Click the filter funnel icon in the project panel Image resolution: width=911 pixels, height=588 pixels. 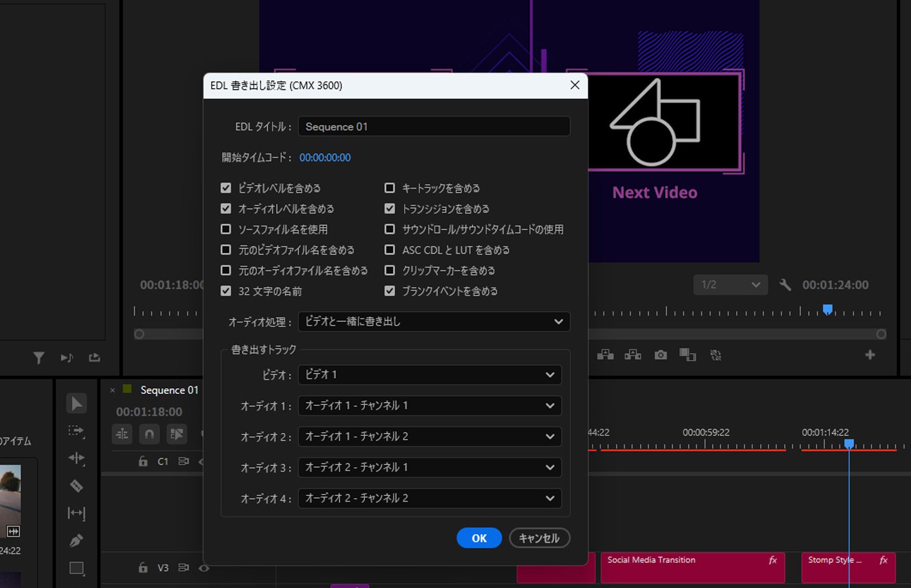click(x=38, y=357)
